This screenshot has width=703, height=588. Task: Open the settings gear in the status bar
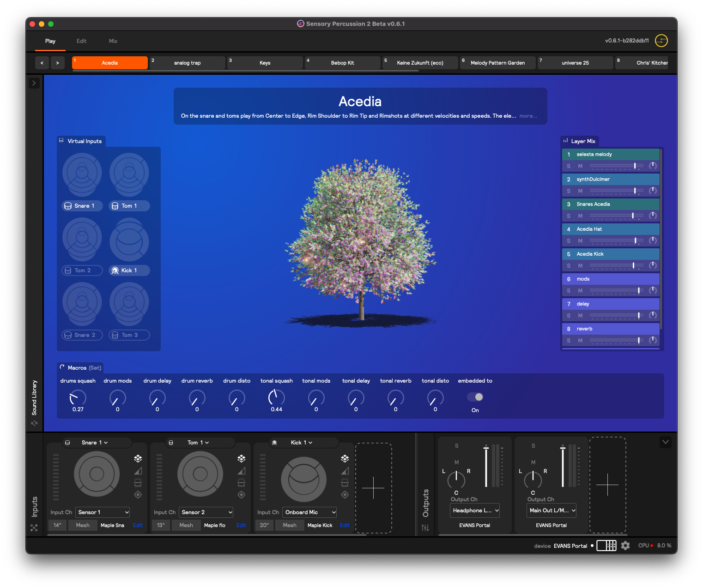point(625,546)
